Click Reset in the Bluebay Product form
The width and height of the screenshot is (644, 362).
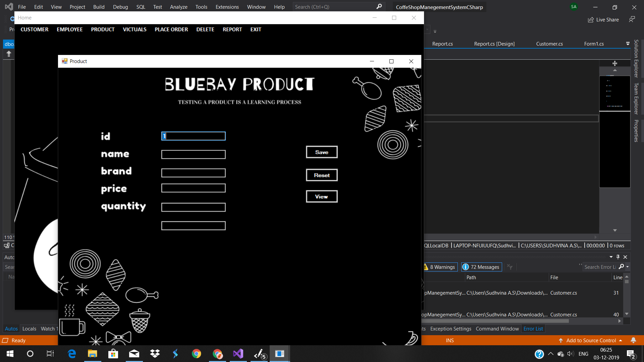[321, 175]
